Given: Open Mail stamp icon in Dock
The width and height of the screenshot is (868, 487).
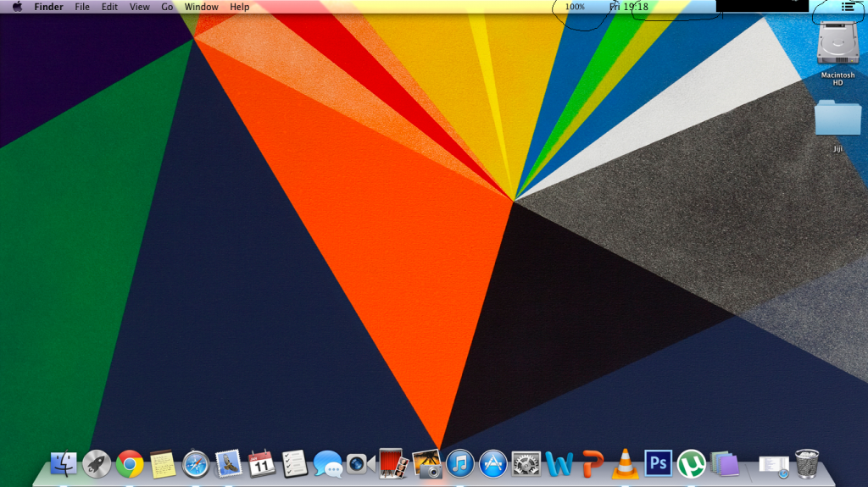Looking at the screenshot, I should (229, 463).
